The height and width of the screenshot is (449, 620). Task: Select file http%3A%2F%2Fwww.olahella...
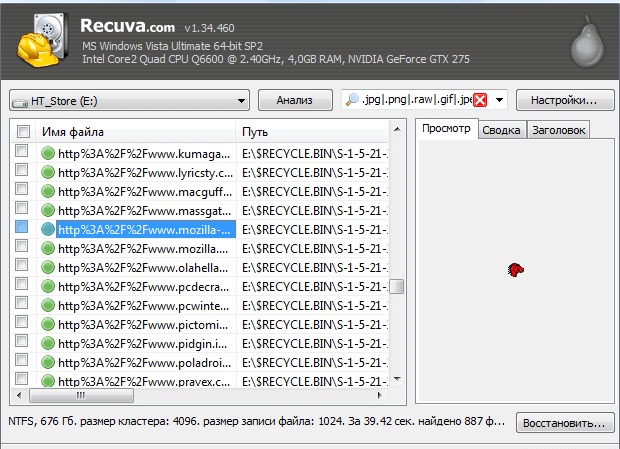143,267
